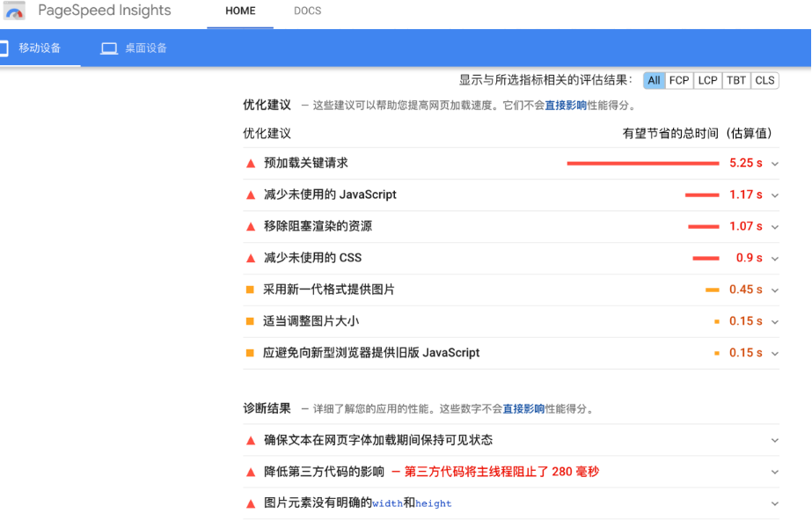Expand 图片元素没有明确的 width 和 height chevron
Image resolution: width=812 pixels, height=521 pixels.
(x=774, y=504)
